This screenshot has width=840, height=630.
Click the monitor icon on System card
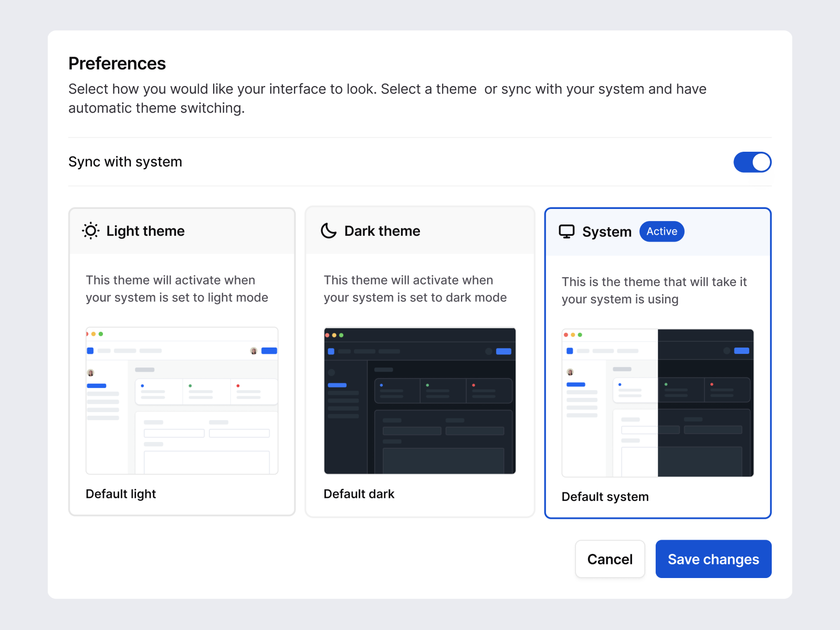pos(567,231)
